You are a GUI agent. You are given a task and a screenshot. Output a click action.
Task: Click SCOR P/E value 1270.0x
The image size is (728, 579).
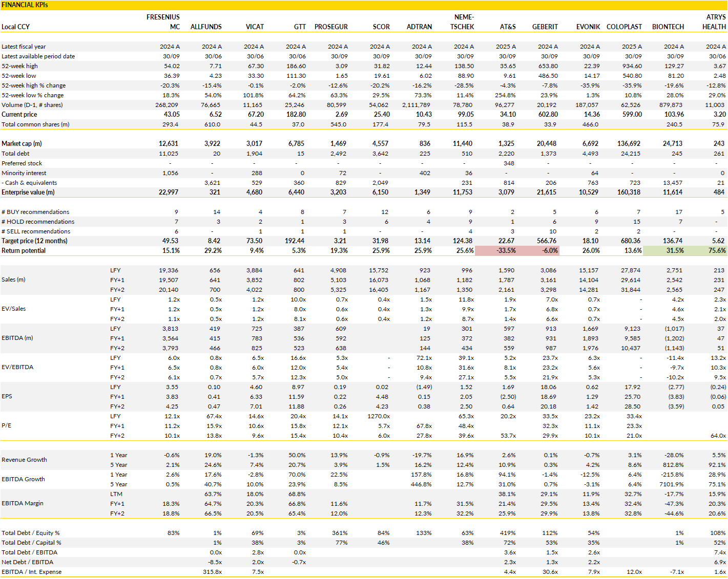pos(379,417)
